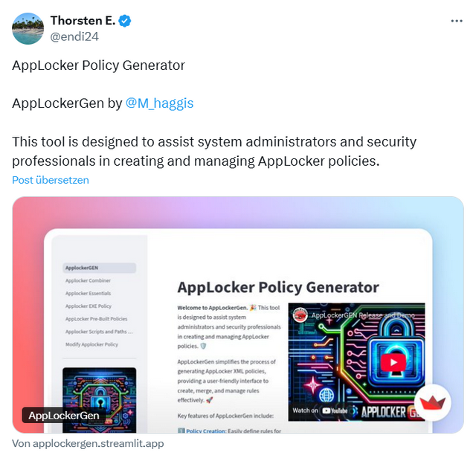Click the Thorsten E. display name
Viewport: 476px width, 461px height.
pyautogui.click(x=83, y=21)
